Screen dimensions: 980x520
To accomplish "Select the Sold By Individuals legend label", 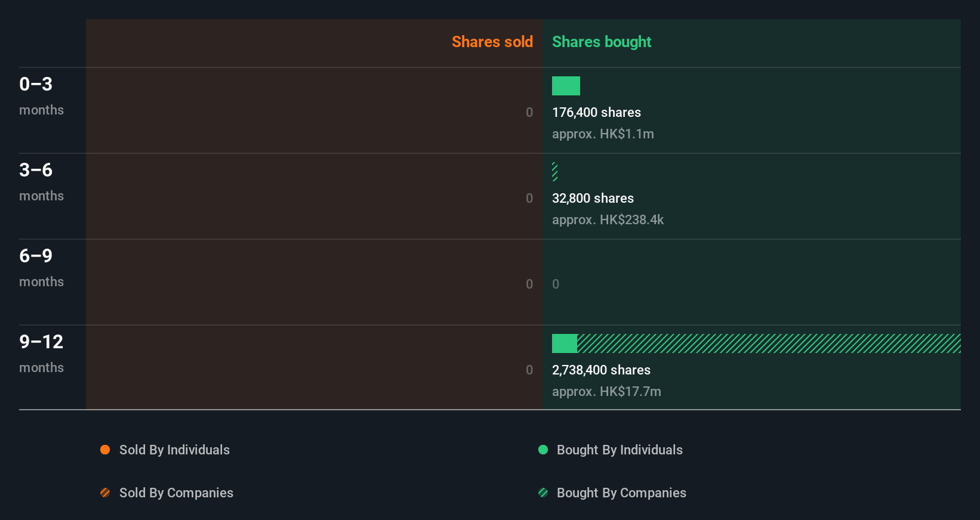I will click(174, 450).
